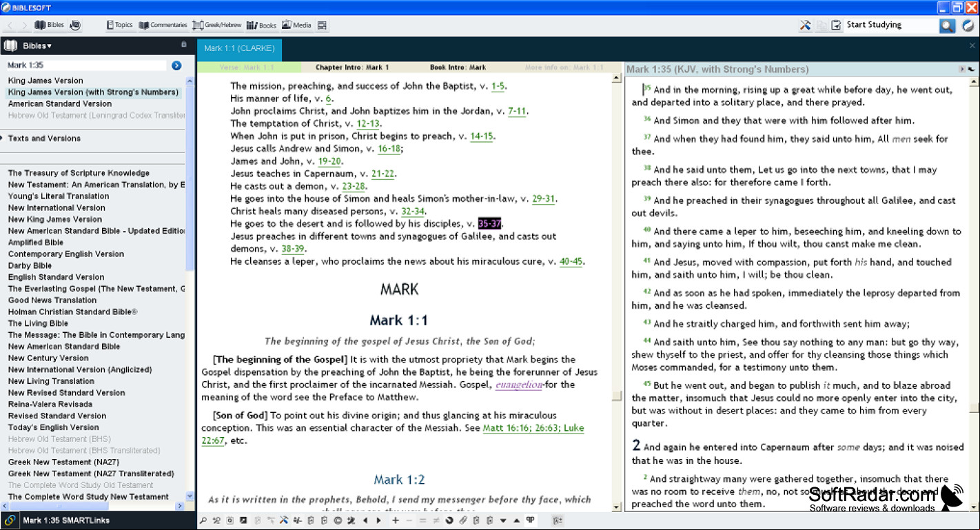Open verse link 40-45 about the leper

click(571, 261)
